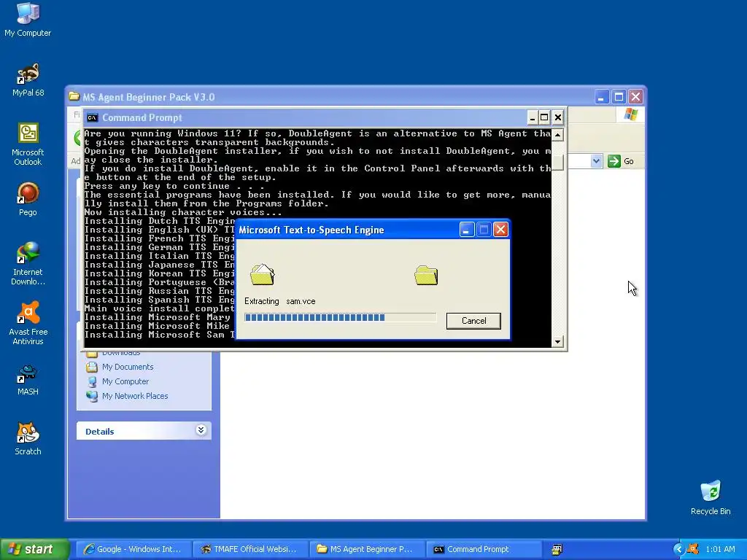This screenshot has height=560, width=747.
Task: Open the Scratch desktop shortcut
Action: tap(28, 438)
